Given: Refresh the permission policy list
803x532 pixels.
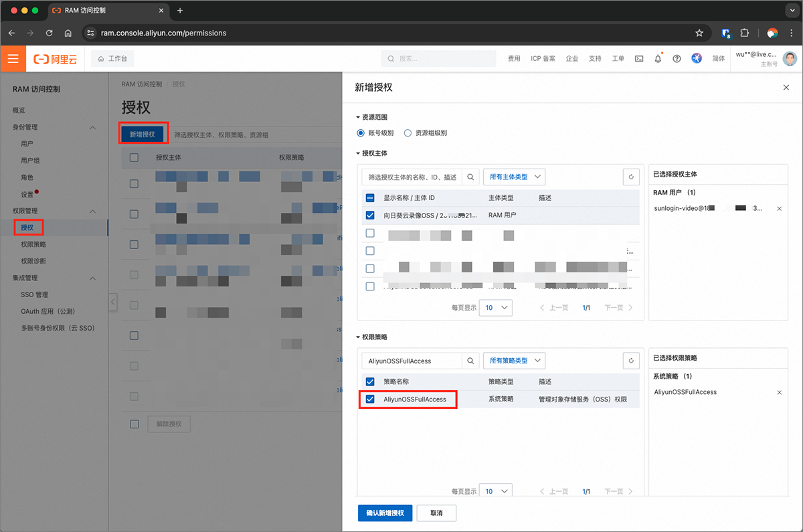Looking at the screenshot, I should coord(630,361).
